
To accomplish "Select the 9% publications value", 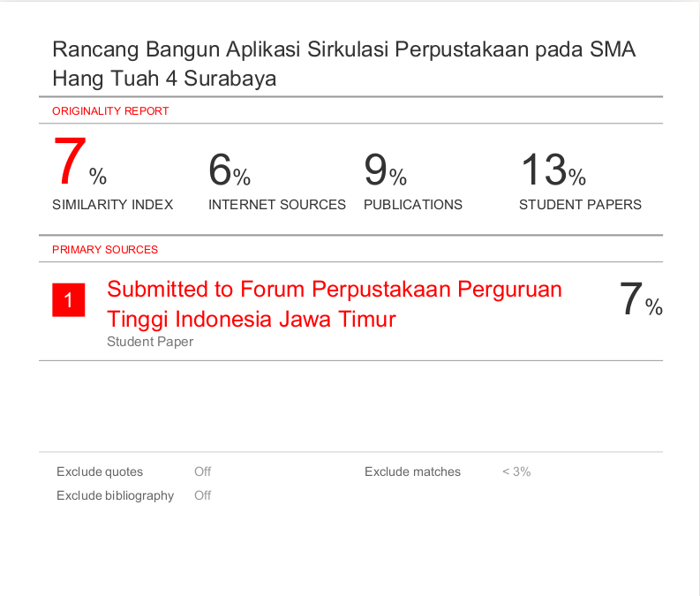I will click(385, 170).
